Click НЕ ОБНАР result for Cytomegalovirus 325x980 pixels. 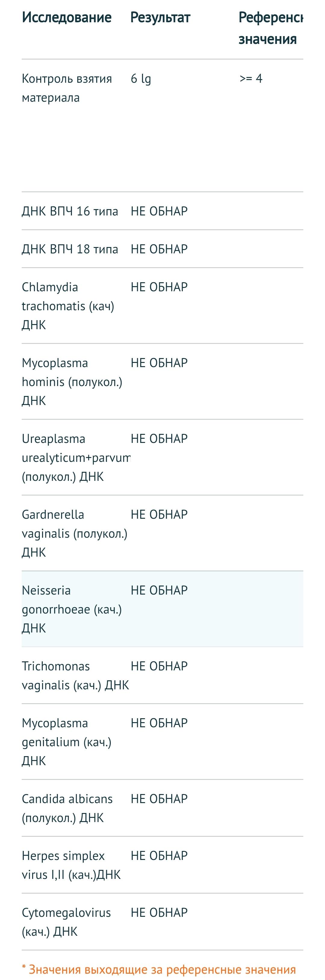coord(159,913)
